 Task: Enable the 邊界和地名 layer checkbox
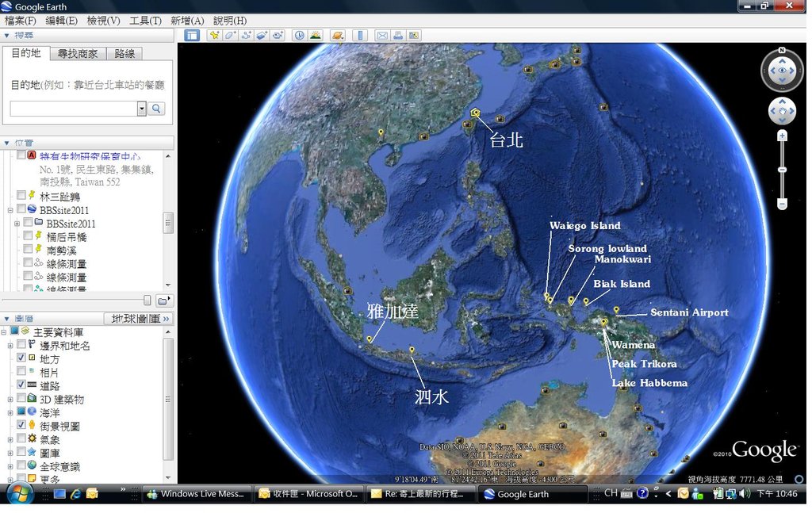point(21,344)
